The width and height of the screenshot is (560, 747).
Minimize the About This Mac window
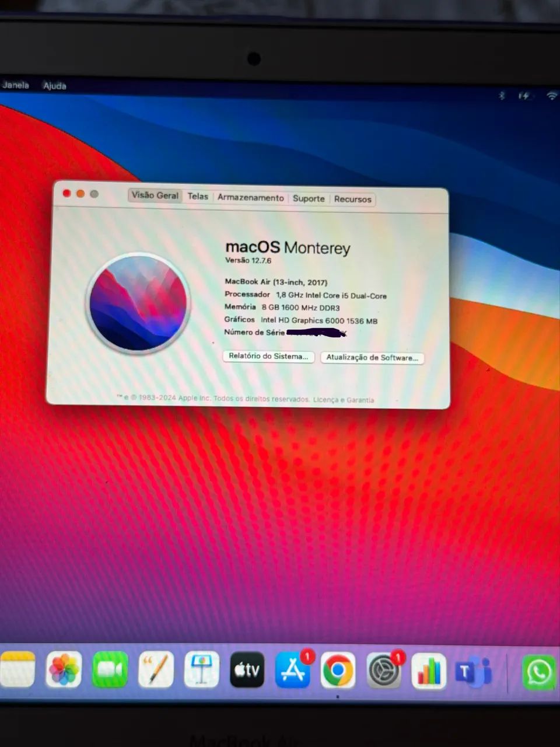click(x=80, y=194)
